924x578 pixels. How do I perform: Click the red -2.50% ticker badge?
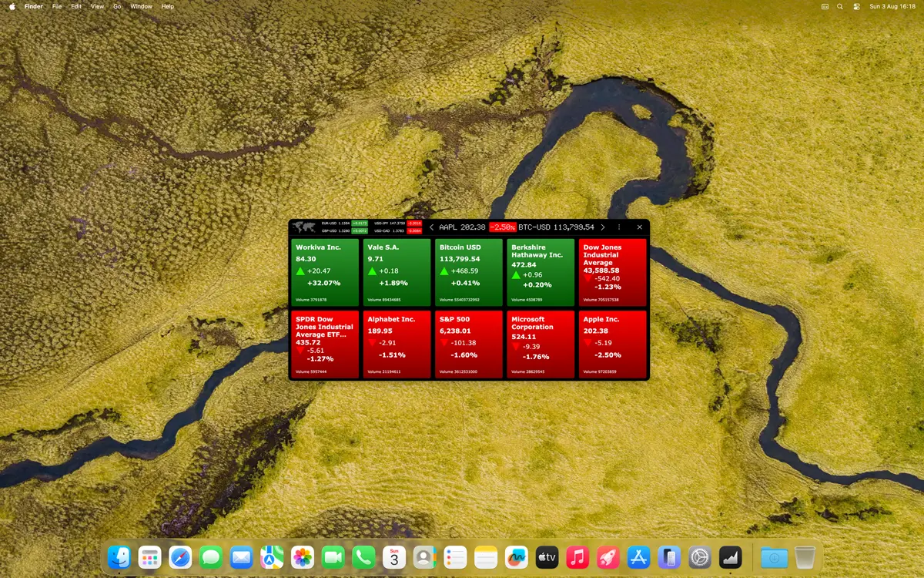tap(502, 227)
